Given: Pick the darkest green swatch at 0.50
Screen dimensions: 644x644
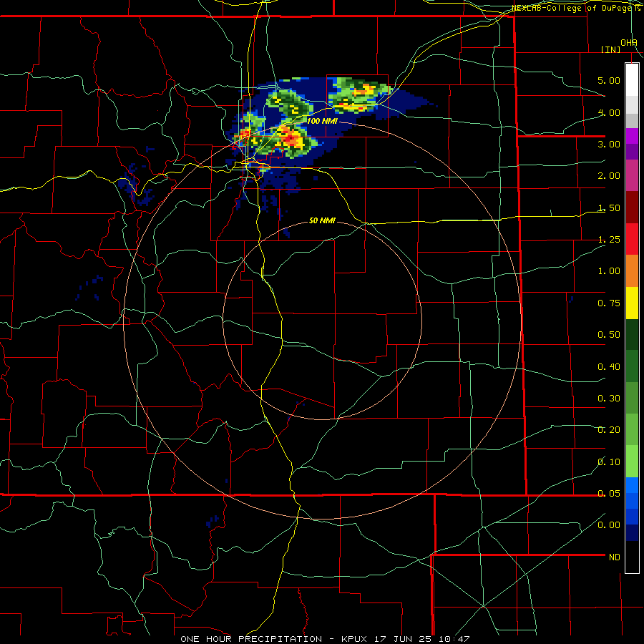Looking at the screenshot, I should click(632, 335).
